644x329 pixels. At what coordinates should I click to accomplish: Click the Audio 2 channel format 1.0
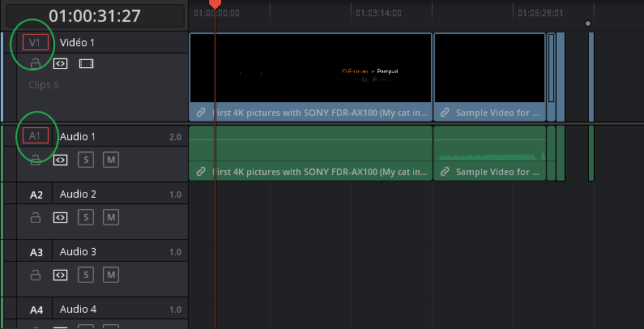pos(175,194)
